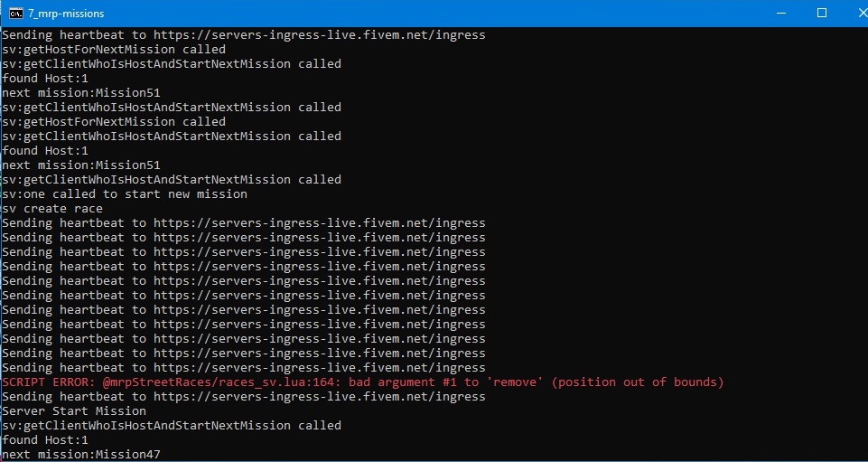The width and height of the screenshot is (868, 462).
Task: Click the line 'next mission:Mission47'
Action: [x=81, y=455]
